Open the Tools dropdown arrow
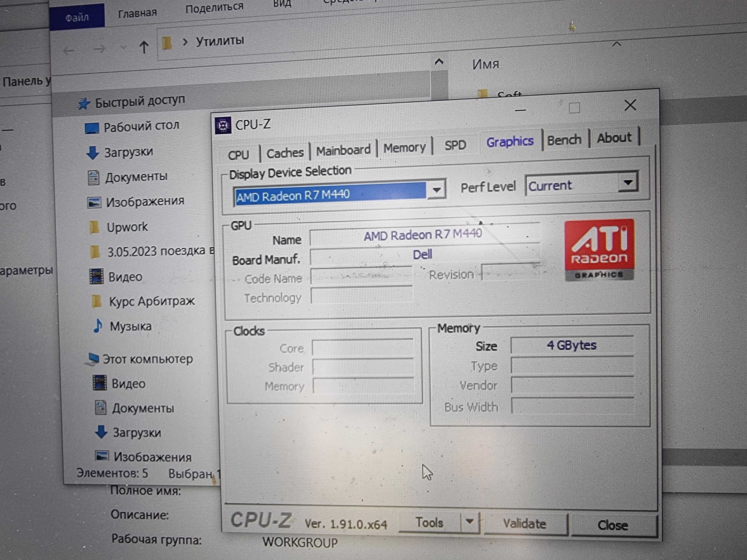Screen dimensions: 747x560 [470, 522]
